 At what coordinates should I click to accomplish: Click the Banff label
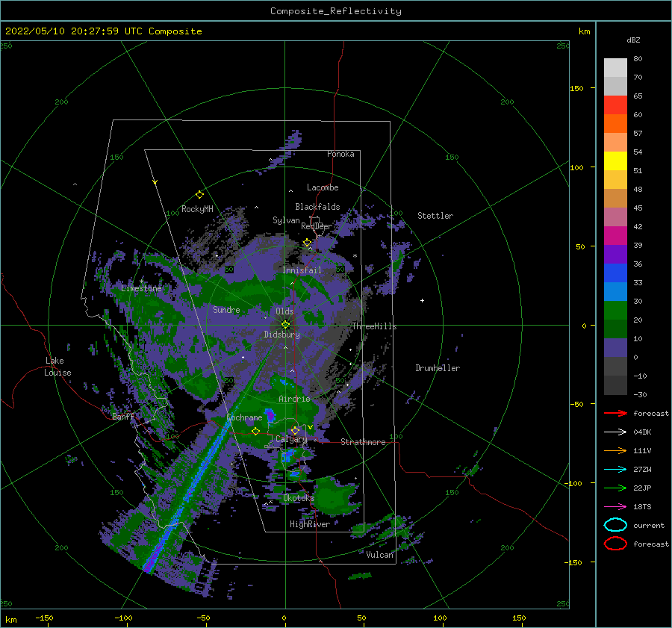point(123,417)
